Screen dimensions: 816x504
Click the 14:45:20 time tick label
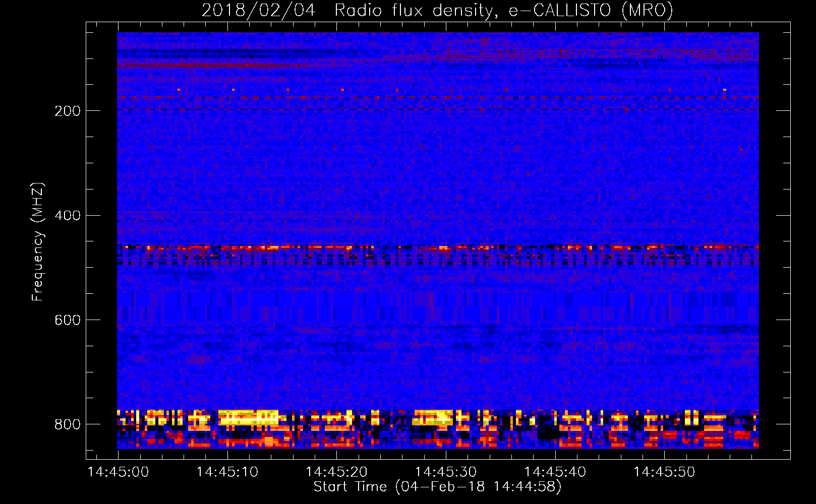point(337,472)
